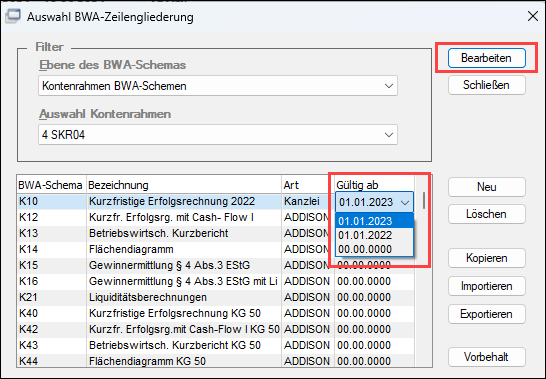Select the K21 schema cell
The image size is (546, 379).
52,297
